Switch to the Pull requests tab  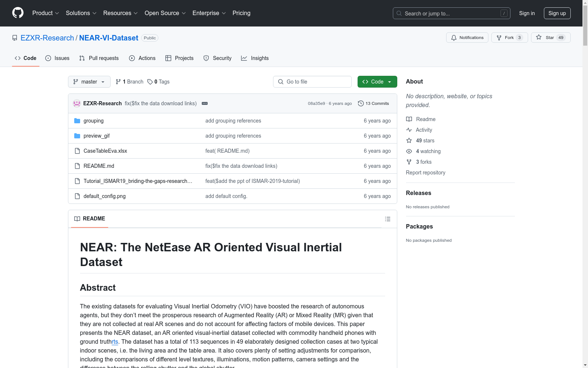(99, 58)
